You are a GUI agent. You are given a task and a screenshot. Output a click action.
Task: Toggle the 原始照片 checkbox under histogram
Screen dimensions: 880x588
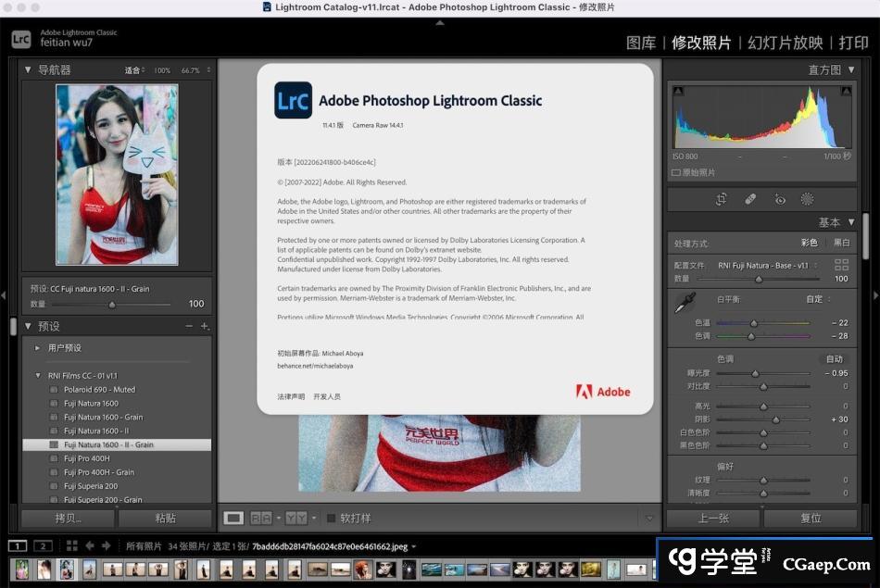click(676, 172)
